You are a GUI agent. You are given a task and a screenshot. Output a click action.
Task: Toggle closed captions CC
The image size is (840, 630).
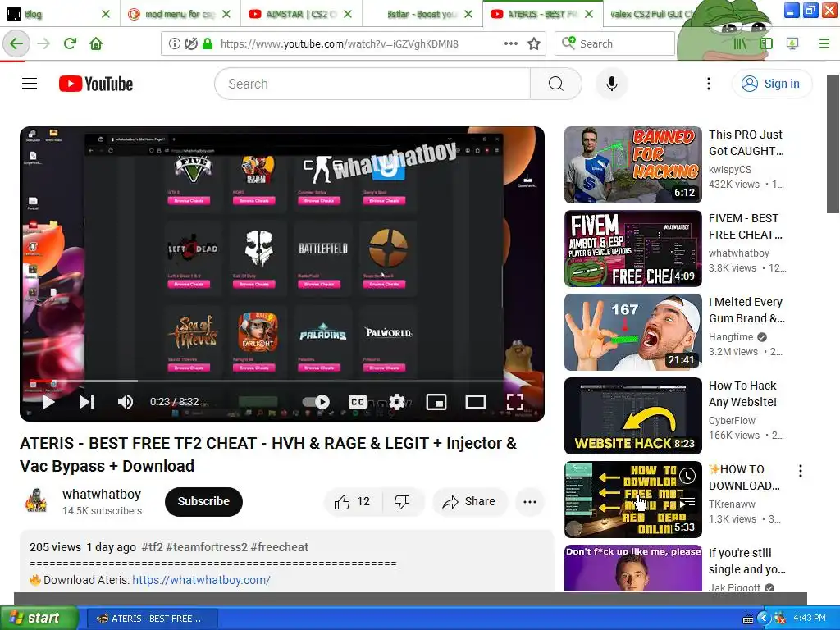(358, 402)
